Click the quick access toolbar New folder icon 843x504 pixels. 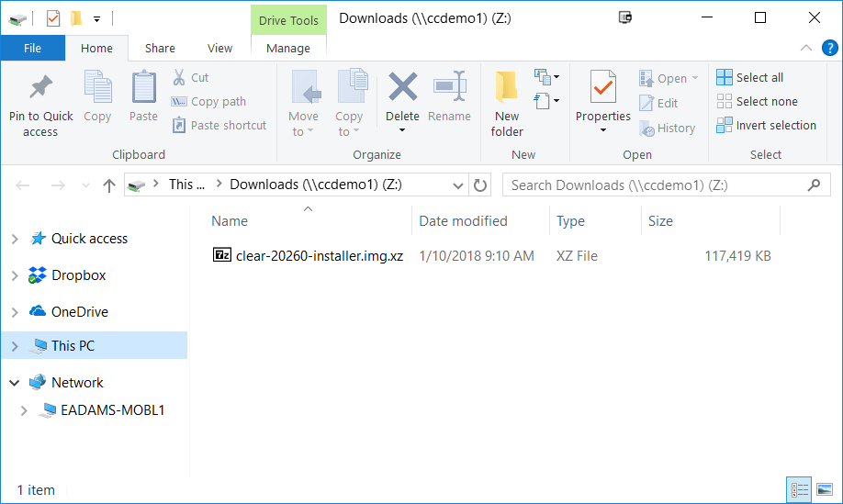pyautogui.click(x=76, y=18)
